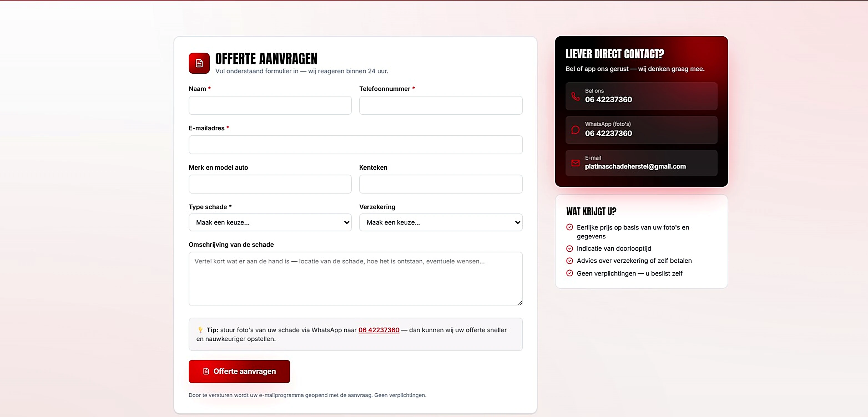Click the WhatsApp chat bubble icon

pos(575,129)
